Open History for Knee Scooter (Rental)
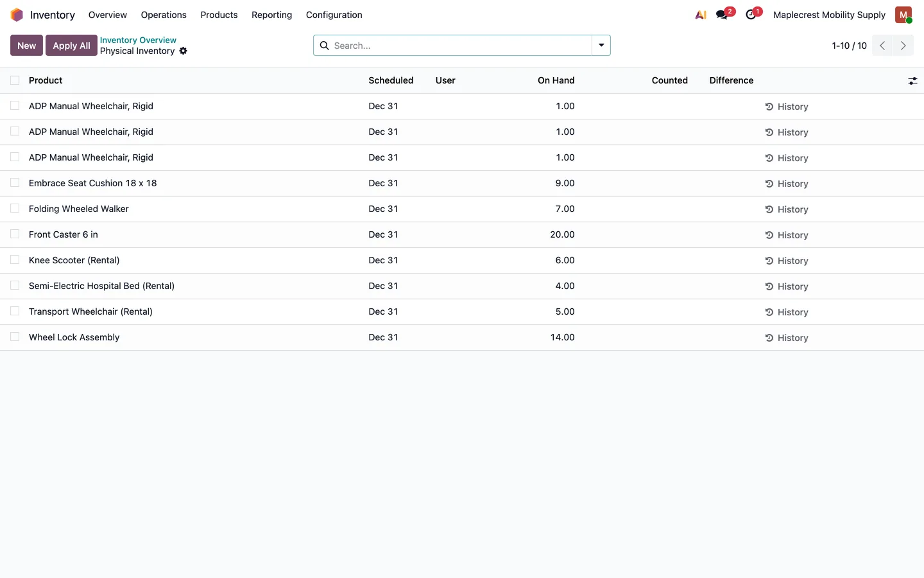The height and width of the screenshot is (578, 924). pyautogui.click(x=787, y=261)
